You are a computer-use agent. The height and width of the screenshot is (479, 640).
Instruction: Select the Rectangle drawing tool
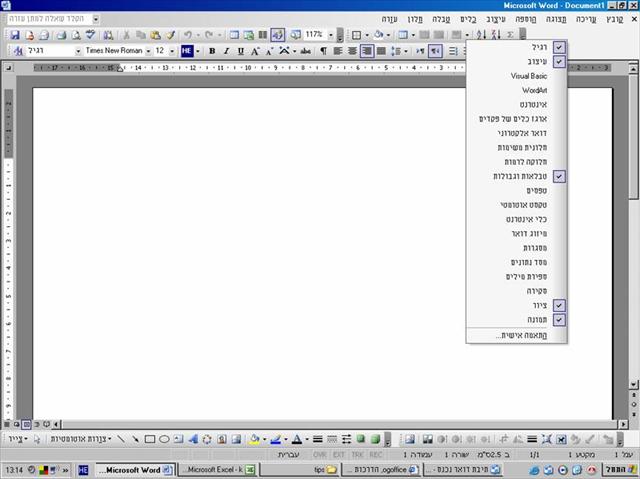(150, 439)
